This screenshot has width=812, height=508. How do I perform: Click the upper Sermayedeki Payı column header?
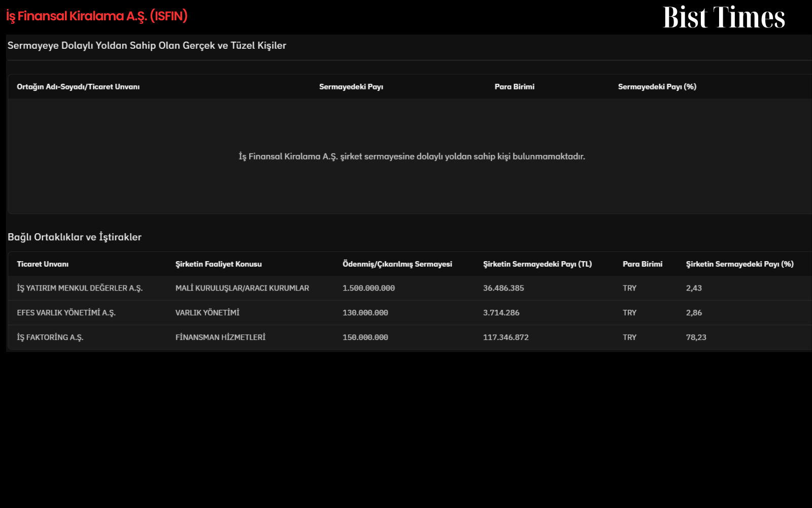pos(351,87)
